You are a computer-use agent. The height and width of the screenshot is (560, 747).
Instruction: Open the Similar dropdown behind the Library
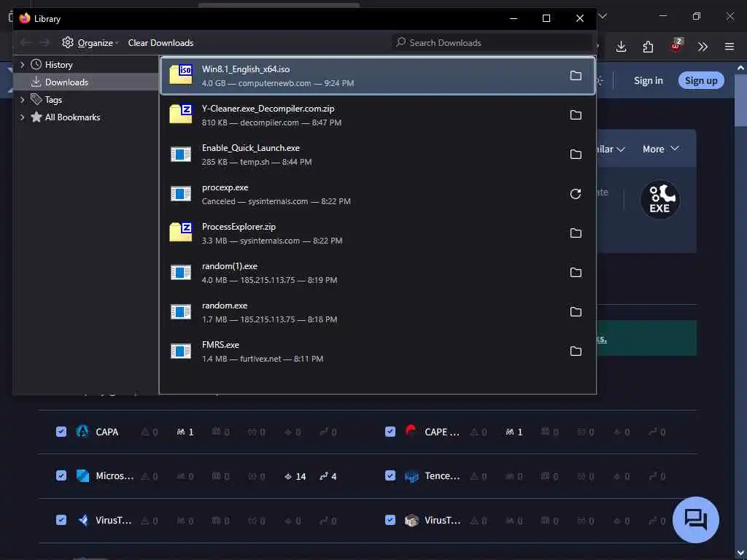pyautogui.click(x=611, y=149)
